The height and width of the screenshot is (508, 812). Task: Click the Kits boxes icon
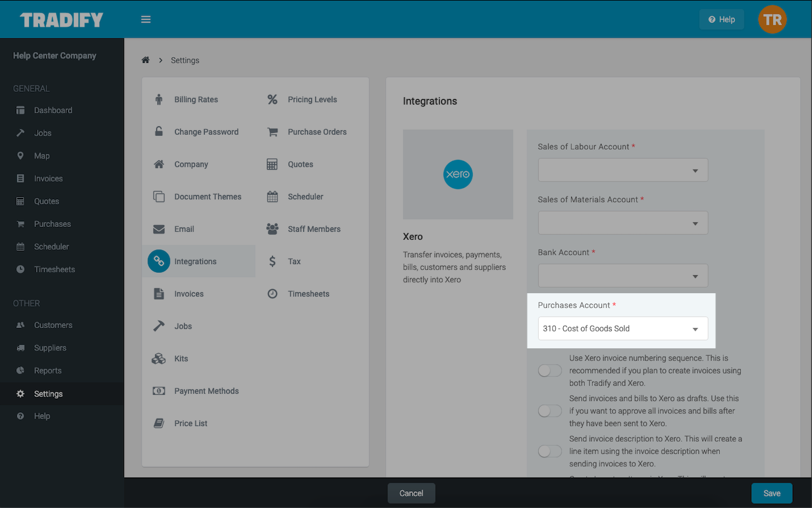[x=159, y=359]
